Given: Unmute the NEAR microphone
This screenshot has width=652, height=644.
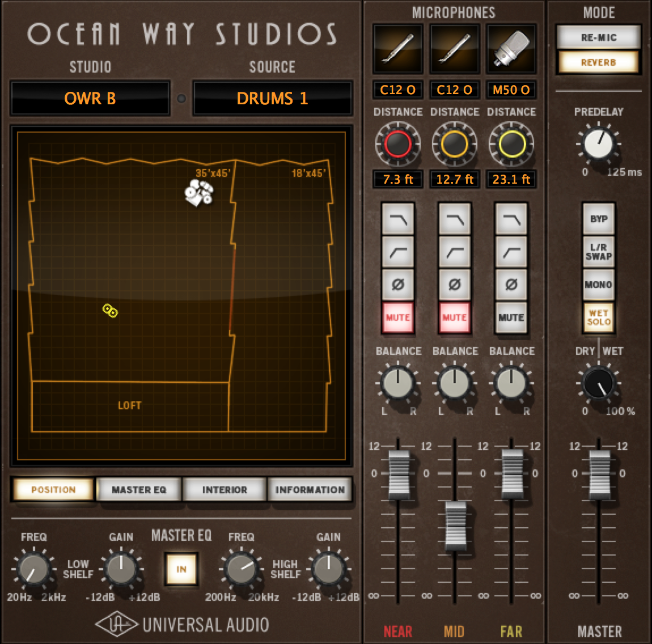Looking at the screenshot, I should [398, 317].
